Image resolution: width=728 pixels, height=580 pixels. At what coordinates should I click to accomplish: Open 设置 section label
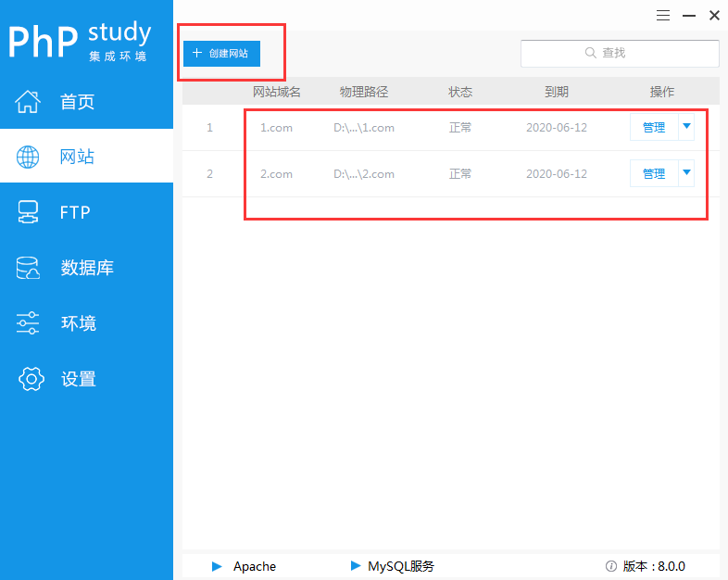click(79, 379)
